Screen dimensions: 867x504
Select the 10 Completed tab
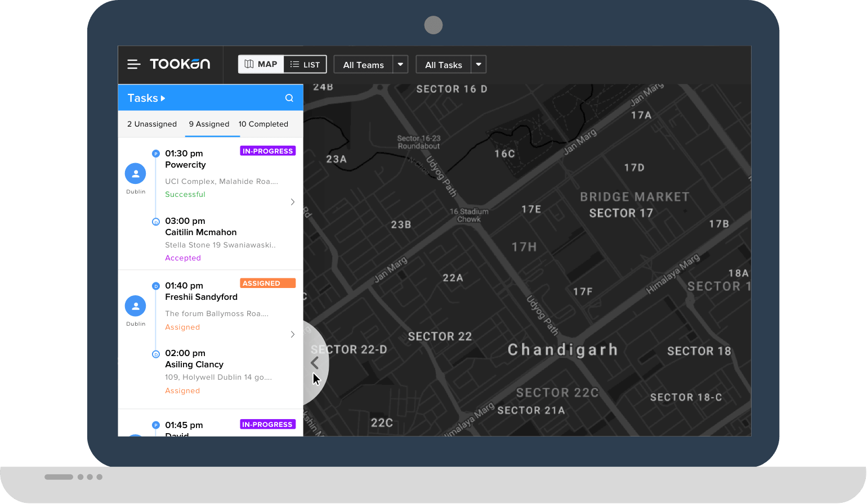tap(263, 124)
